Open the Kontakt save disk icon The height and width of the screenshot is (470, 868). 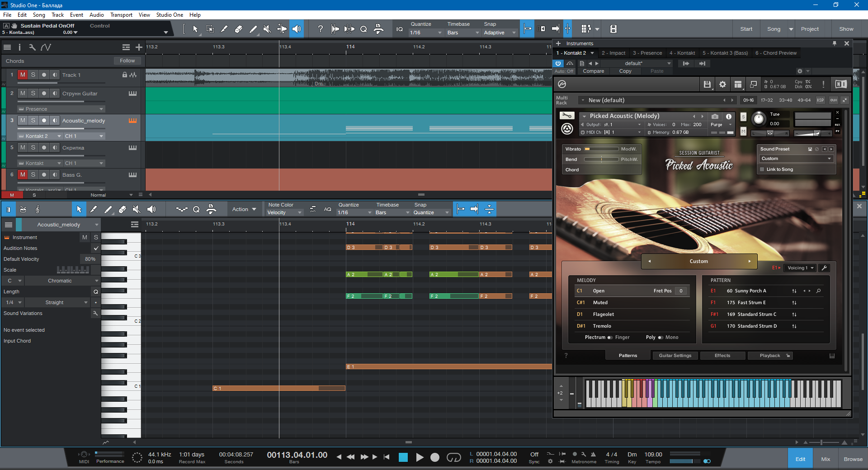pos(707,84)
